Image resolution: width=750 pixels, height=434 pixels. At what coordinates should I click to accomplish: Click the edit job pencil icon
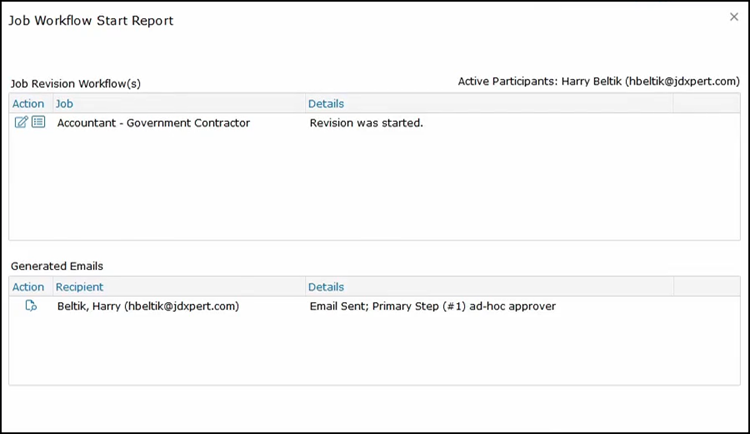click(x=22, y=123)
